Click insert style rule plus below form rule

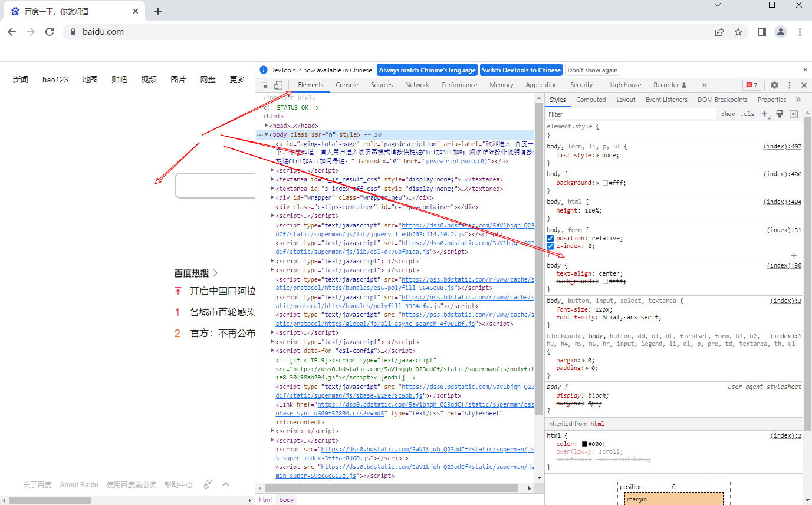pyautogui.click(x=794, y=256)
